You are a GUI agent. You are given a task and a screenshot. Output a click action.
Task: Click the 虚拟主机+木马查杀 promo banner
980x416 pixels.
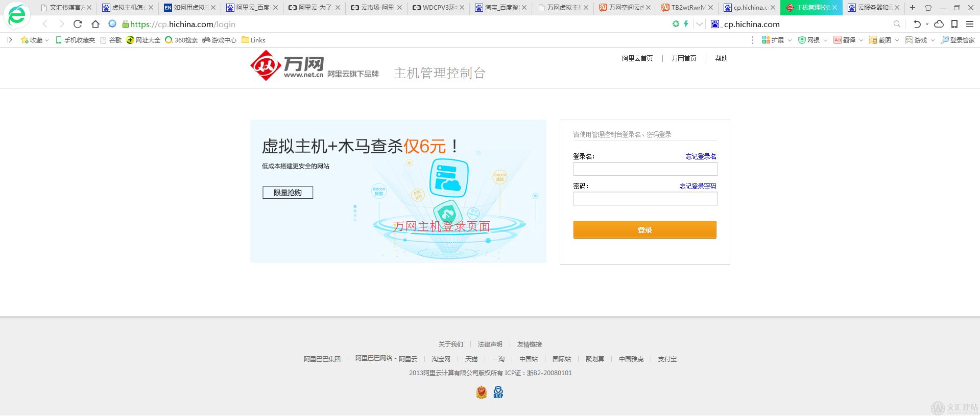[398, 191]
